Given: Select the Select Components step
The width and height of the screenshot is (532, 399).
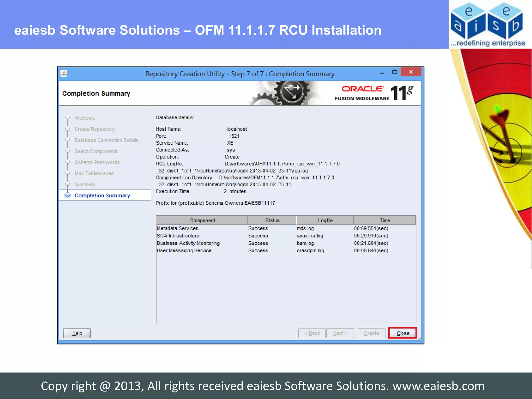Looking at the screenshot, I should click(96, 151).
